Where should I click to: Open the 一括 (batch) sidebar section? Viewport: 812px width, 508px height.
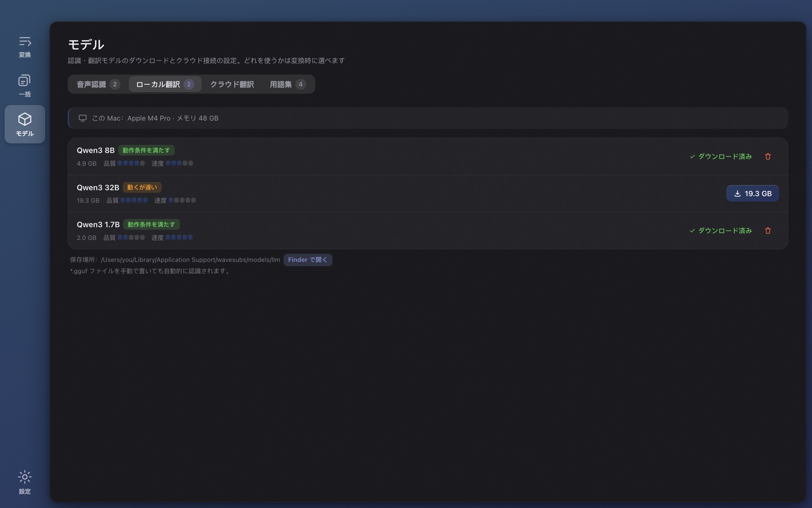tap(25, 86)
